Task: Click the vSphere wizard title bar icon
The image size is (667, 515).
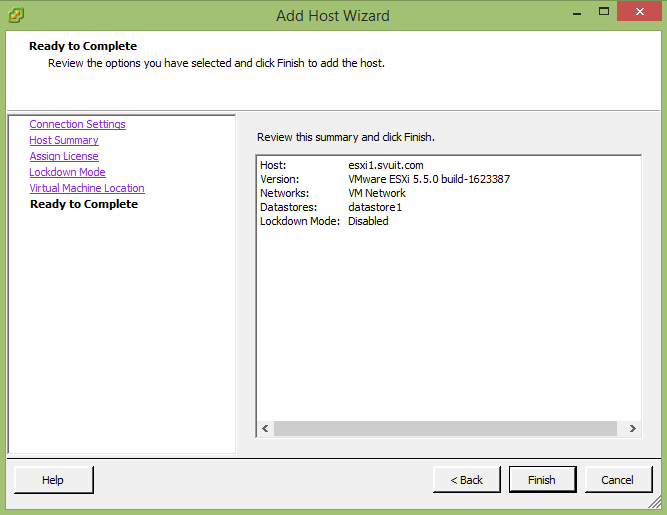Action: coord(16,15)
